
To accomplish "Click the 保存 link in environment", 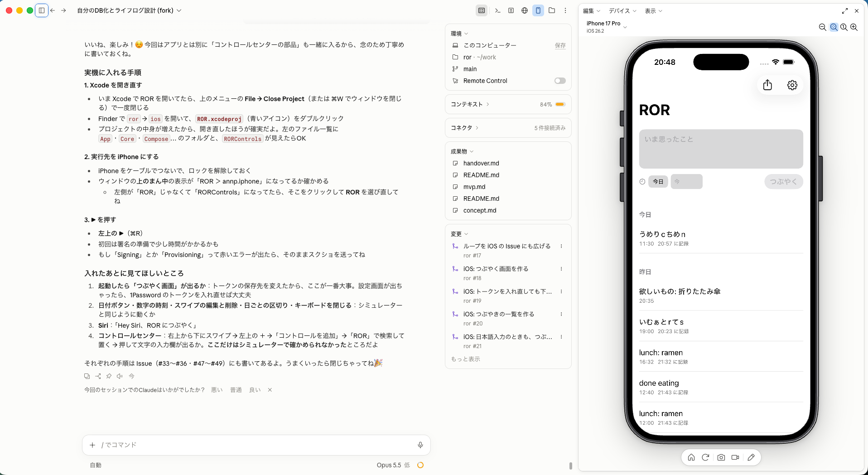I will [560, 45].
